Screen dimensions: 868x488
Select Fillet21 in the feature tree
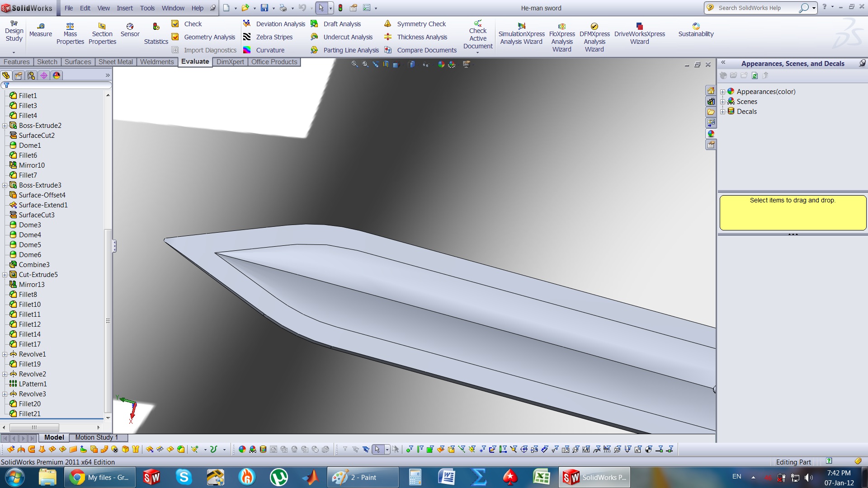[x=29, y=414]
